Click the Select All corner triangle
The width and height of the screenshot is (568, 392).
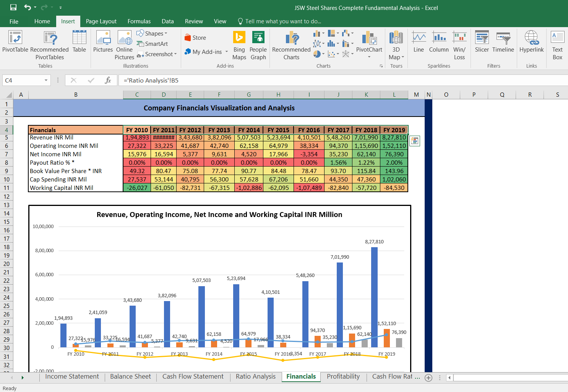[9, 95]
